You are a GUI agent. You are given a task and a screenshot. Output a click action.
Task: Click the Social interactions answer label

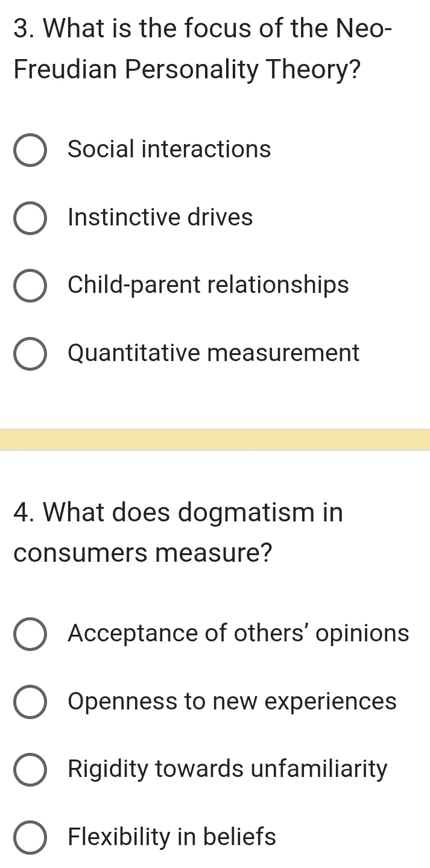point(169,149)
